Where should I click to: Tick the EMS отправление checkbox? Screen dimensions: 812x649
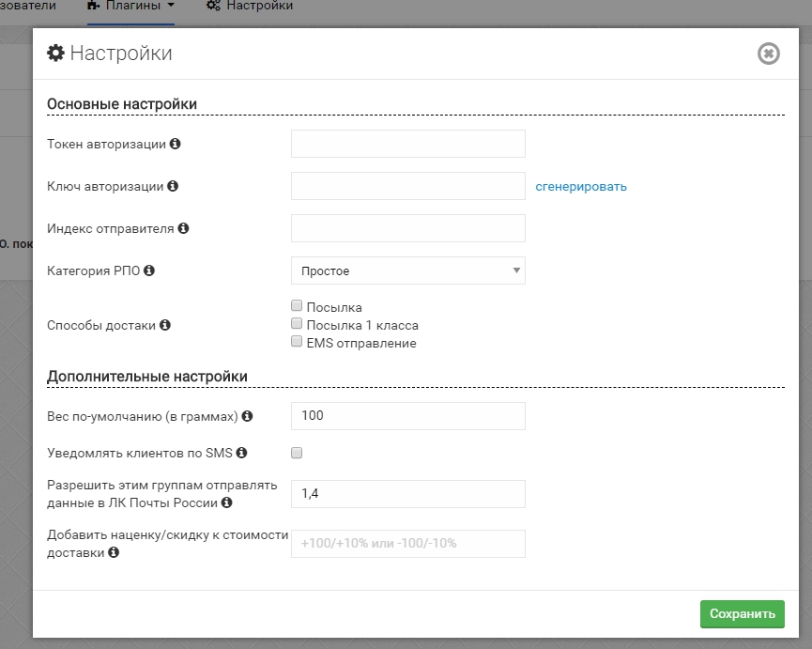297,342
